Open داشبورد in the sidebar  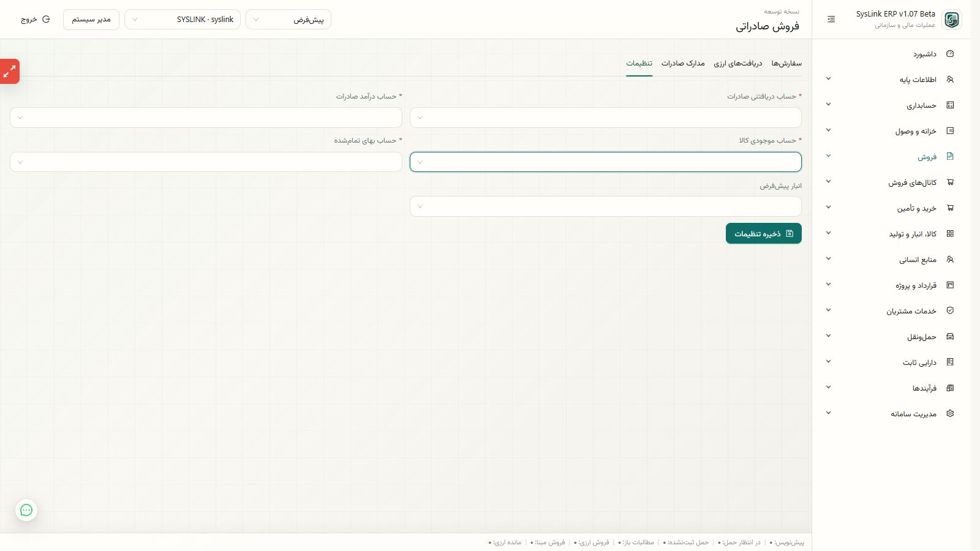tap(892, 54)
